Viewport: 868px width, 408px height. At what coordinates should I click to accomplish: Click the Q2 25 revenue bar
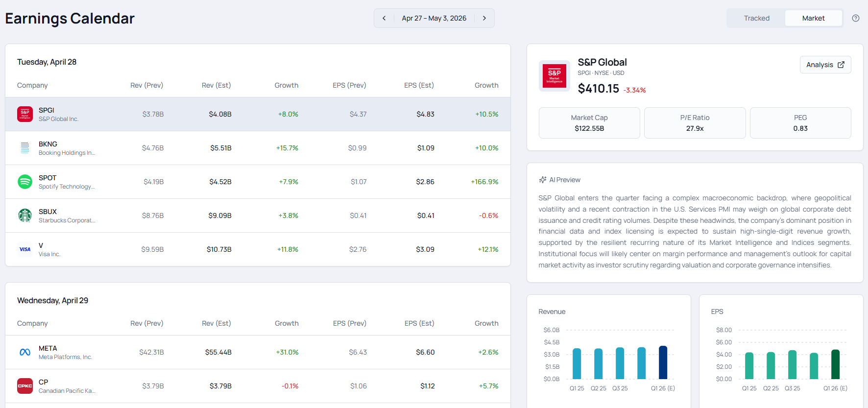click(x=598, y=363)
